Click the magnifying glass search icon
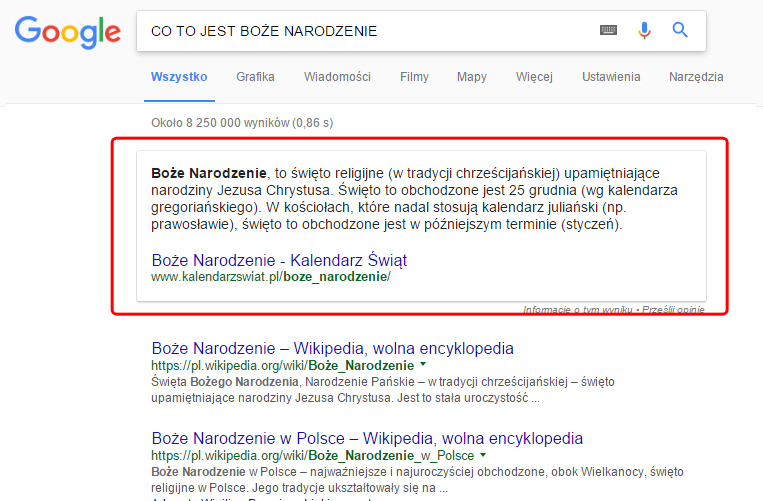Screen dimensions: 763x501 (680, 31)
